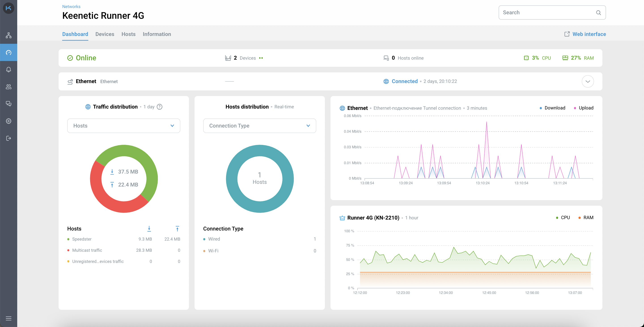Click the CPU chip icon
Image resolution: width=644 pixels, height=327 pixels.
click(526, 58)
